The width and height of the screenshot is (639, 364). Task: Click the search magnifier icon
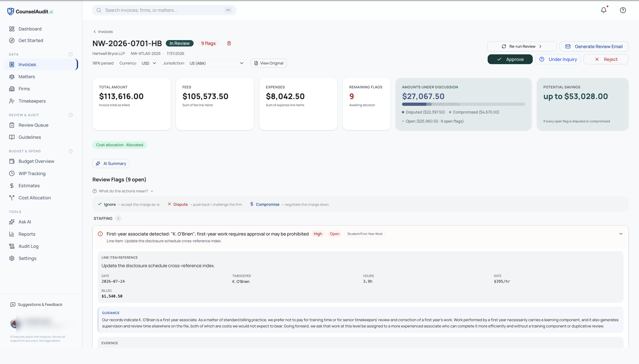point(99,10)
